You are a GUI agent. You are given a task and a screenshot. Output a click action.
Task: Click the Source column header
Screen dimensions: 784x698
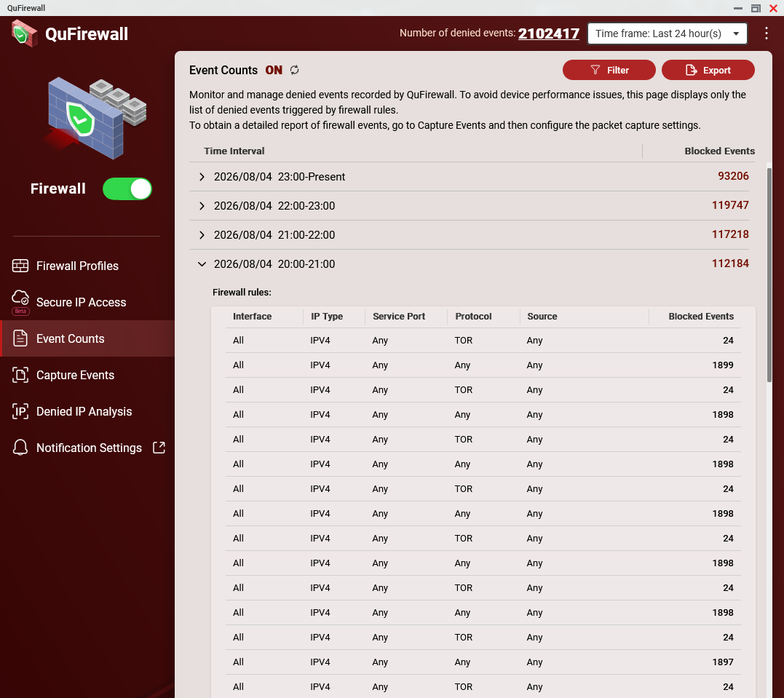542,317
